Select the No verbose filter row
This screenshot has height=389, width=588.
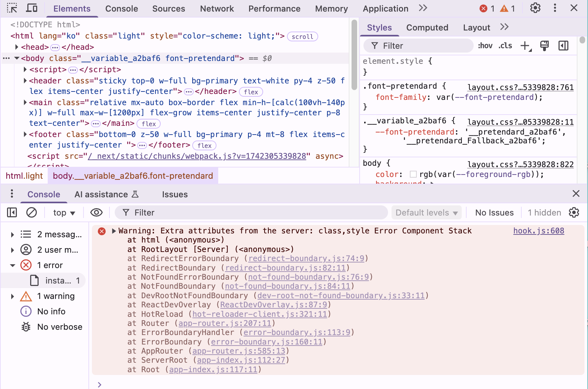click(x=44, y=327)
